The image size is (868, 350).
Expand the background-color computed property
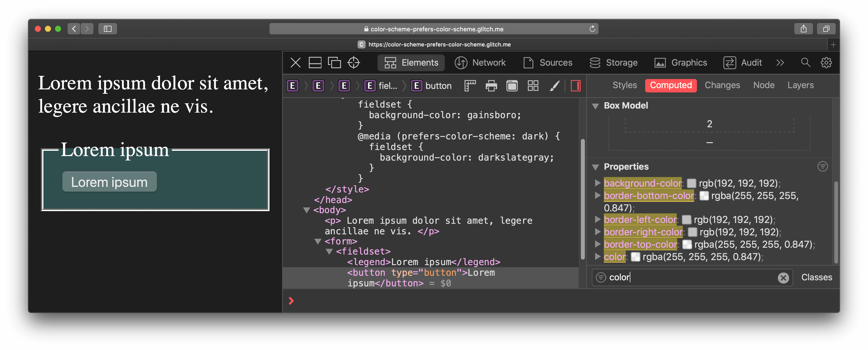(598, 183)
